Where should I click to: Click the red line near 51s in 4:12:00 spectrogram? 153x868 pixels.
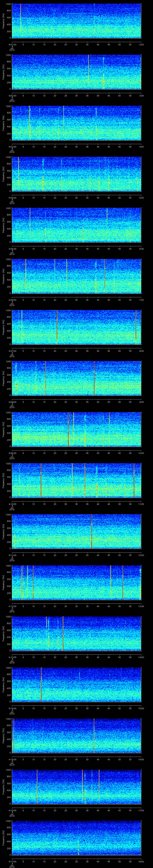coord(123,583)
